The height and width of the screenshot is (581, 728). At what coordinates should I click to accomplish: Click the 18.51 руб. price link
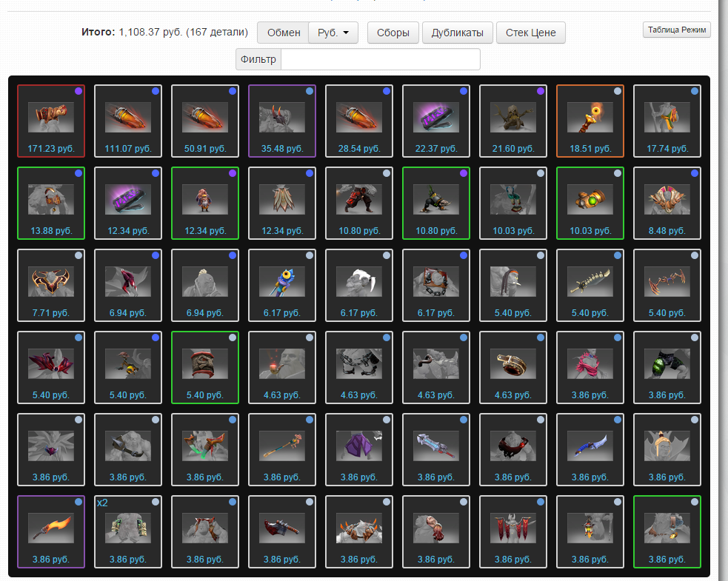tap(590, 149)
